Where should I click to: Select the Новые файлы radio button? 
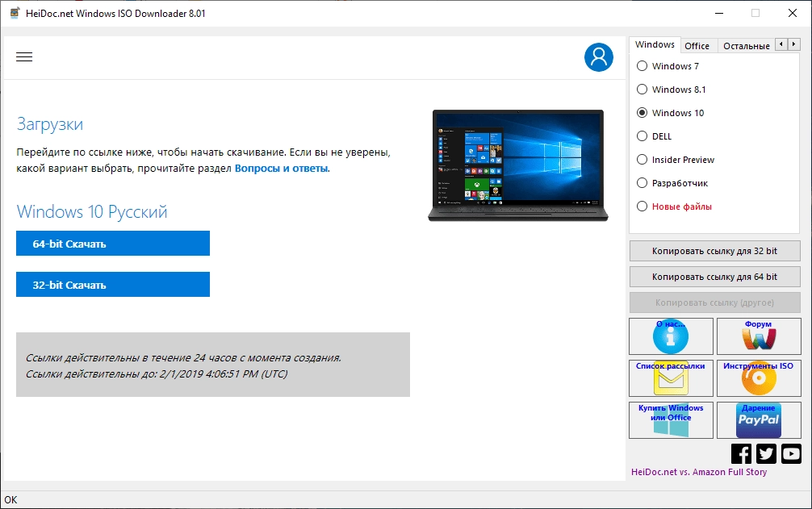coord(642,206)
